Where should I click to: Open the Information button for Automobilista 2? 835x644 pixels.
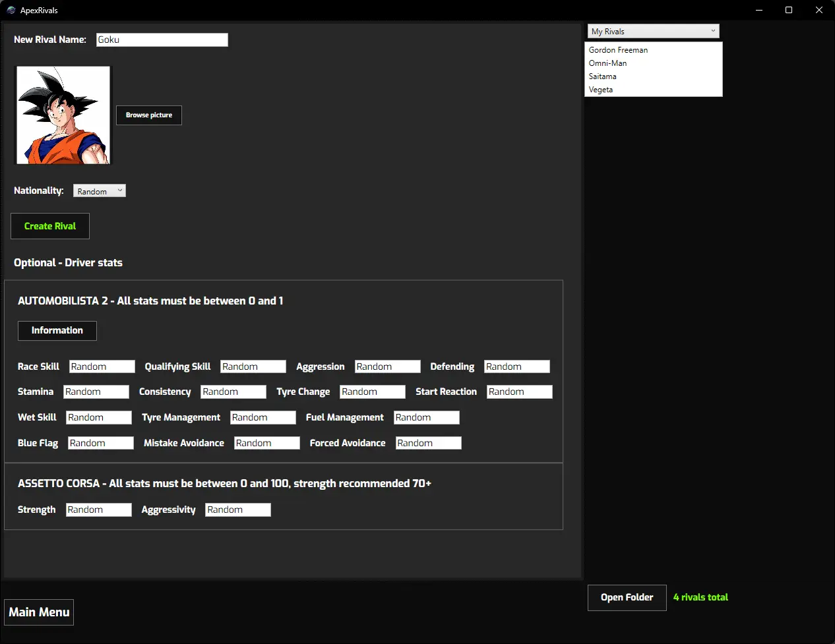(57, 331)
